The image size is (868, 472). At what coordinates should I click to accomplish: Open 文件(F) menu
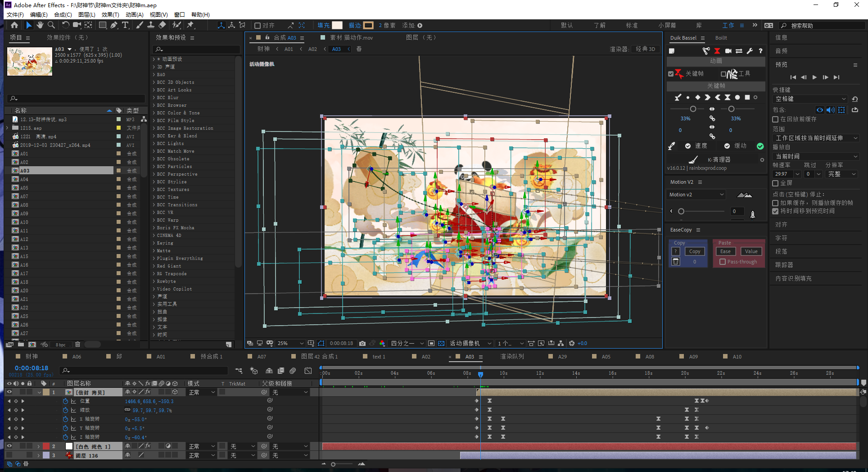click(15, 15)
